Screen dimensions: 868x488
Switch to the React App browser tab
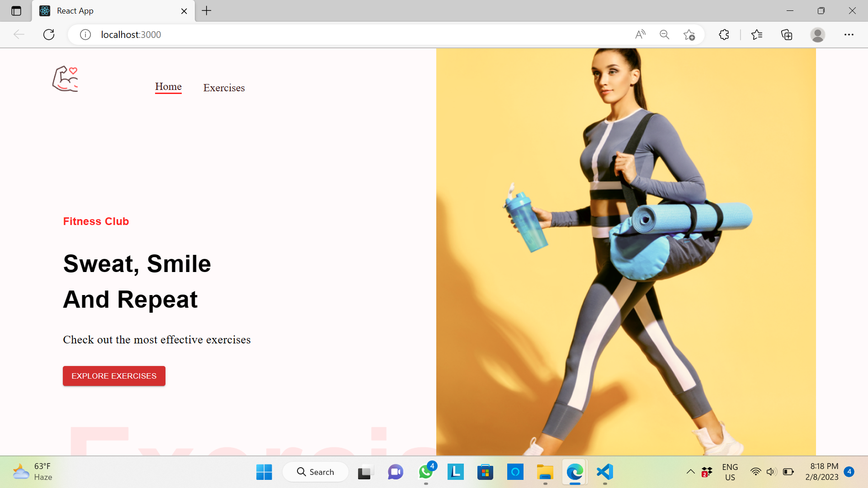(90, 11)
